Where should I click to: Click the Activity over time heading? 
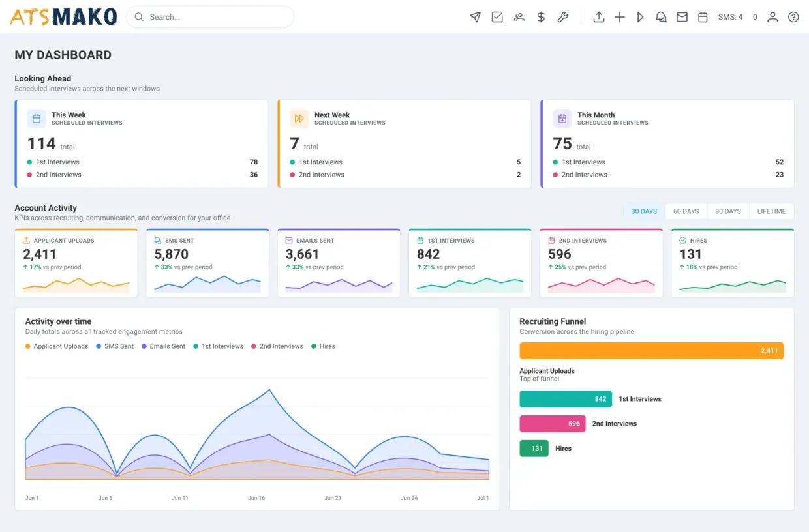(58, 321)
